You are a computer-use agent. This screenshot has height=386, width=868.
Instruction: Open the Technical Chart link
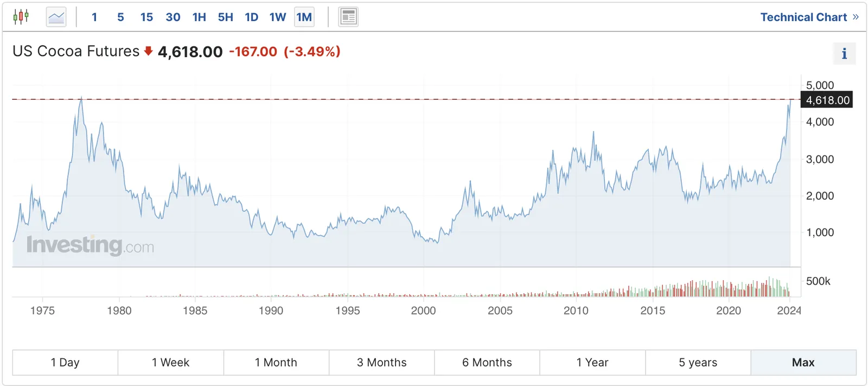(803, 17)
